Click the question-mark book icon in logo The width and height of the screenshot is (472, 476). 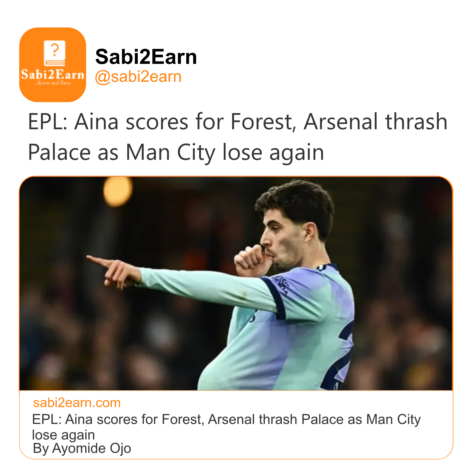click(x=54, y=53)
